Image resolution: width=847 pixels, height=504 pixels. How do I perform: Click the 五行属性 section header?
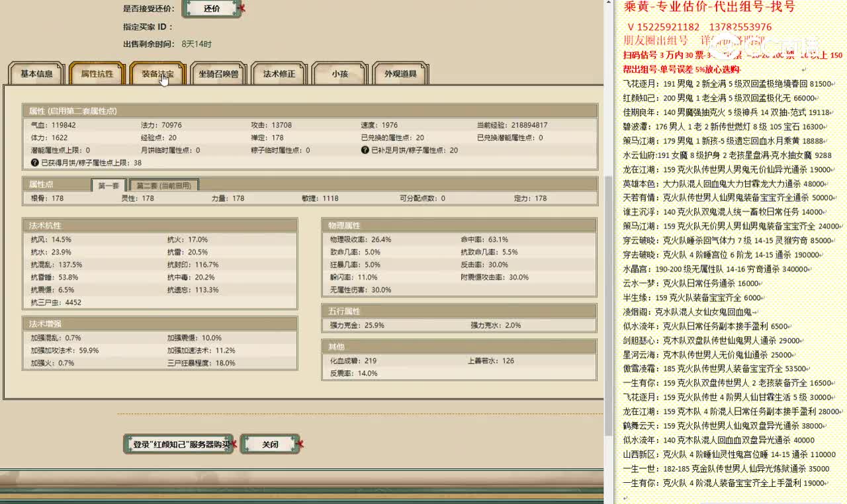tap(459, 311)
